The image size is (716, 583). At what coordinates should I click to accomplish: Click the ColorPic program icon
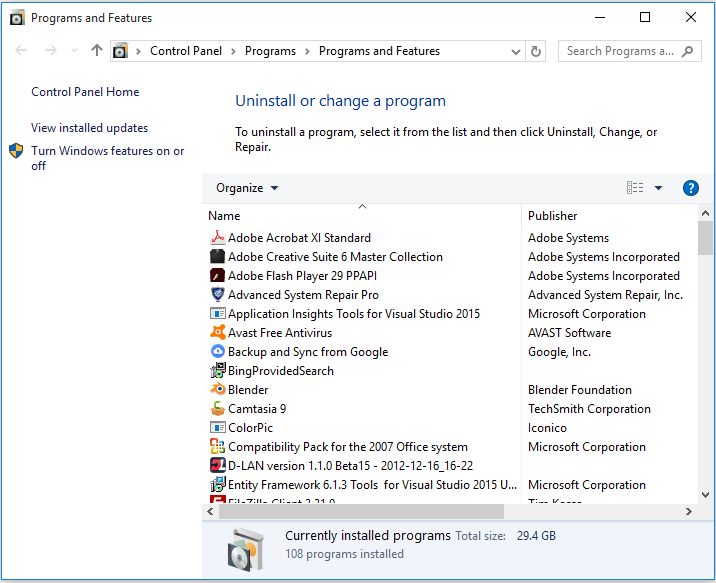[x=217, y=428]
